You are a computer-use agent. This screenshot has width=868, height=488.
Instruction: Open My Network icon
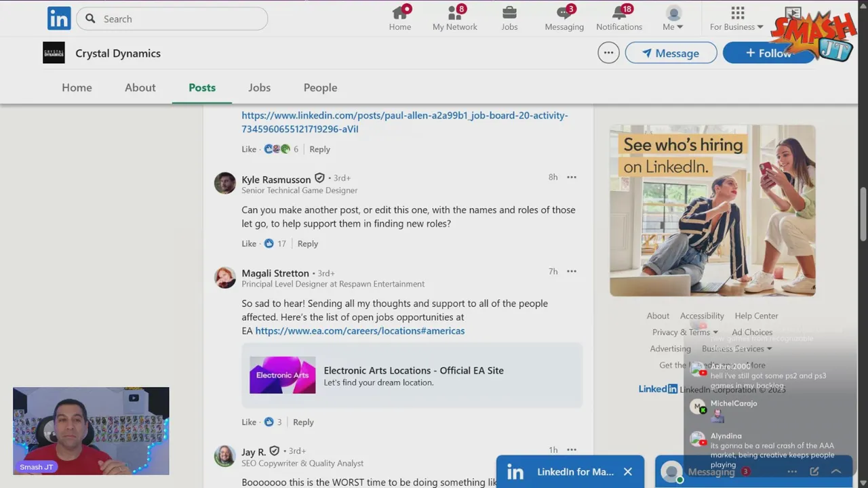click(455, 18)
